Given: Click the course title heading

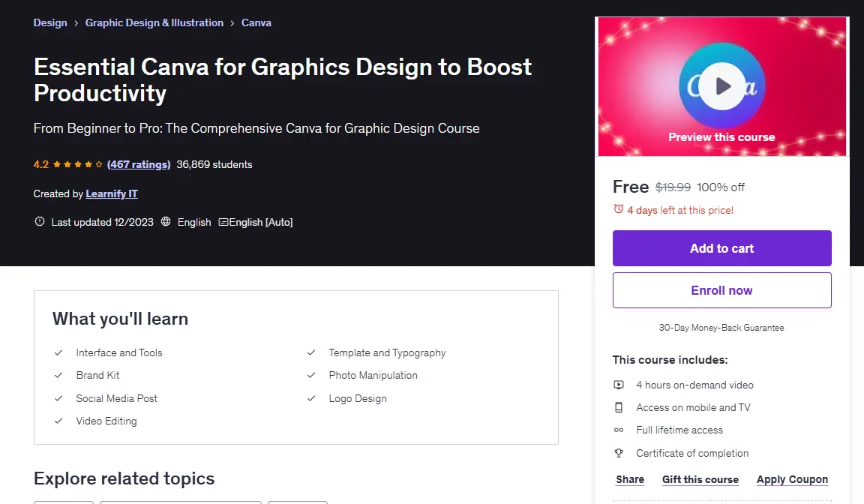Looking at the screenshot, I should pyautogui.click(x=283, y=79).
